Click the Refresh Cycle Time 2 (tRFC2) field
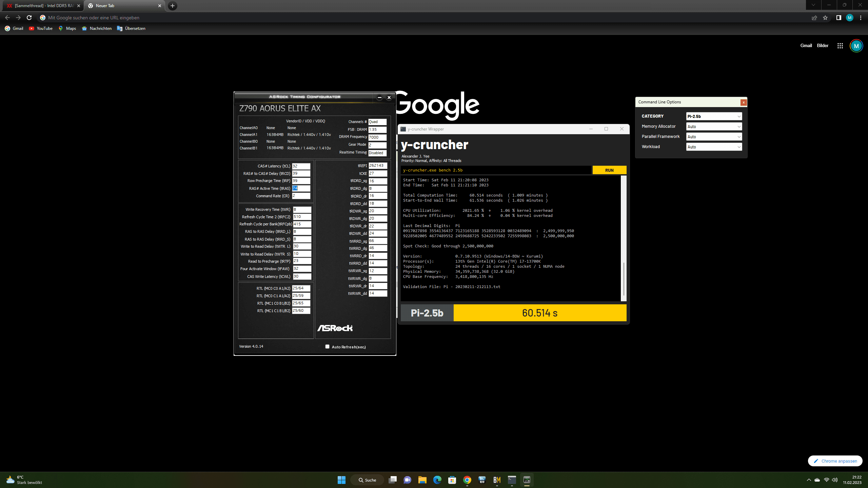868x488 pixels. coord(302,217)
